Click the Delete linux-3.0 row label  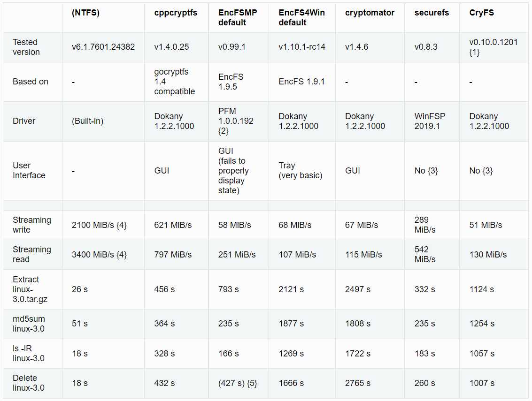click(x=29, y=383)
